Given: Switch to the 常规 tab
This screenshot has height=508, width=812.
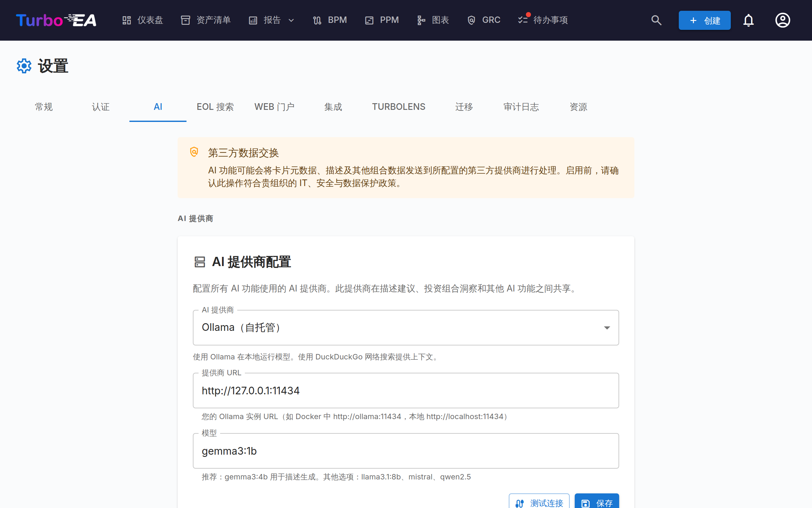Looking at the screenshot, I should (x=44, y=107).
